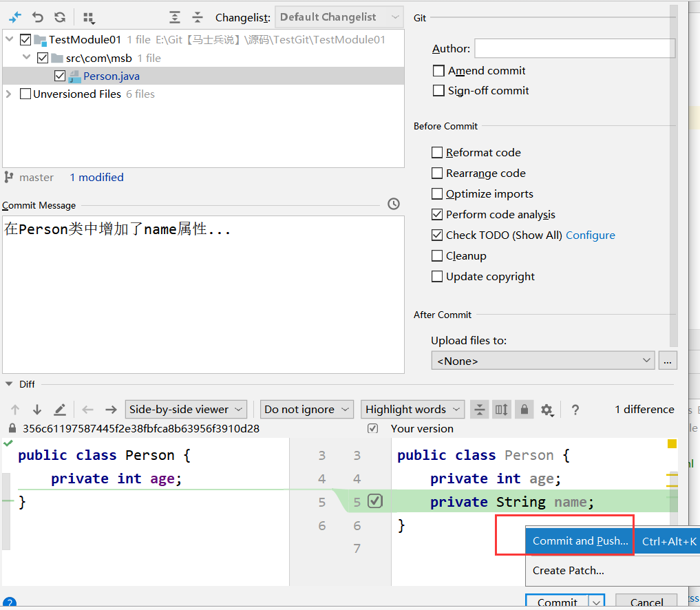This screenshot has width=700, height=610.
Task: Click the Refresh changes icon
Action: coord(59,17)
